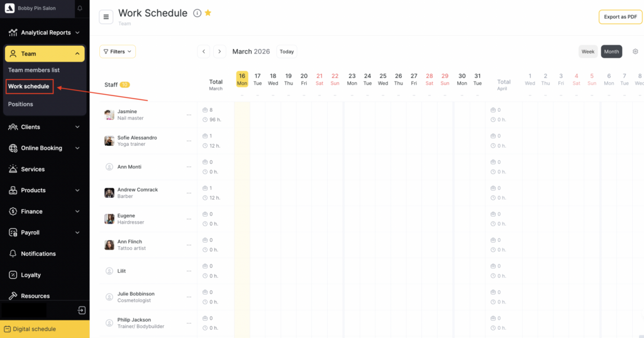Go to next month arrow
644x338 pixels.
tap(219, 52)
